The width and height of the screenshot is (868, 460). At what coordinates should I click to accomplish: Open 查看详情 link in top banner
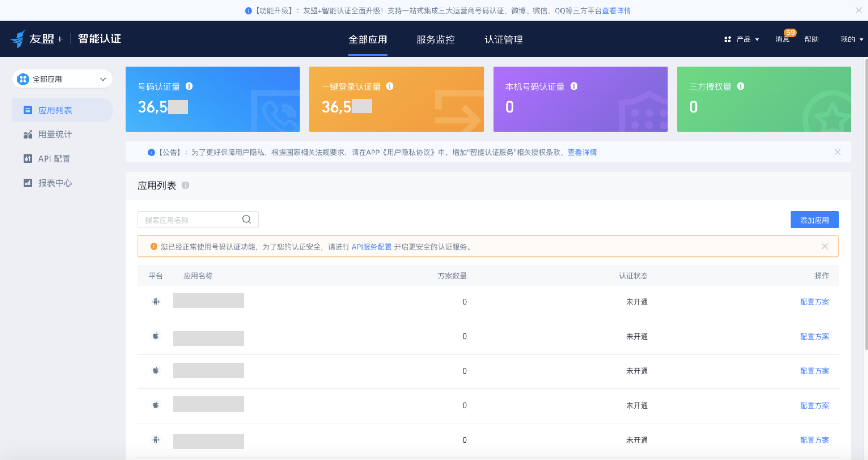[x=616, y=11]
